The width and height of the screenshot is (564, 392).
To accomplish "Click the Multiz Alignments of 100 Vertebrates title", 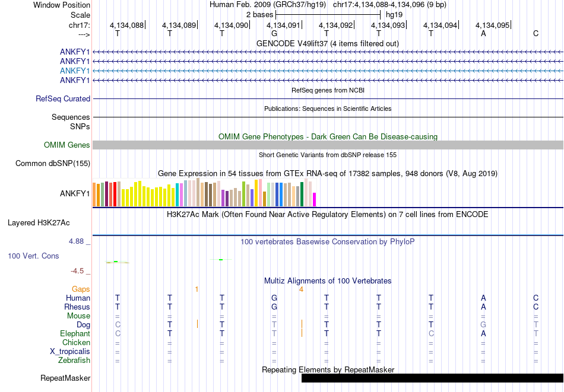I will 328,281.
